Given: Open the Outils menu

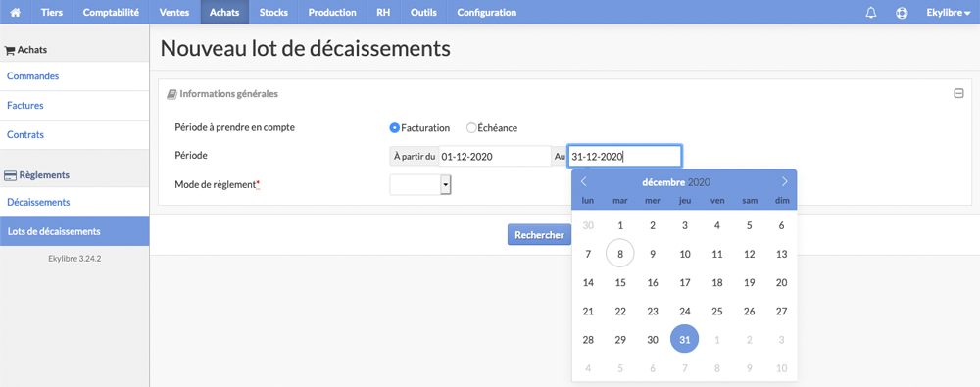Looking at the screenshot, I should (423, 12).
